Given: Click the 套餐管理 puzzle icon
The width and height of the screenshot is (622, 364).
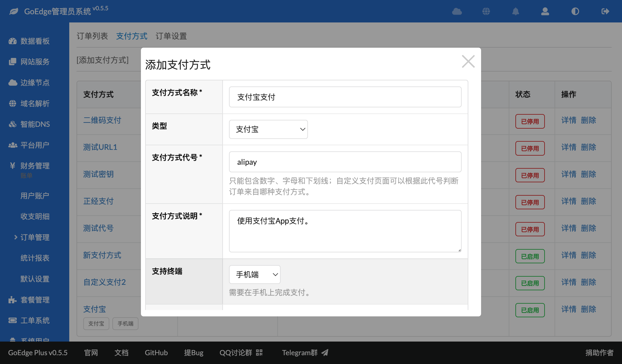Looking at the screenshot, I should (x=13, y=300).
